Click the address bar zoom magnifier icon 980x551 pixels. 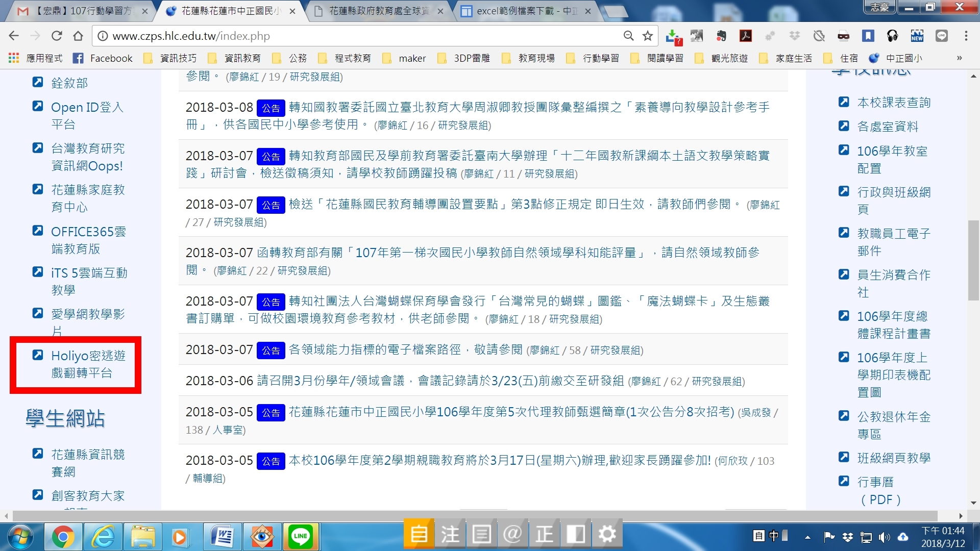coord(628,36)
